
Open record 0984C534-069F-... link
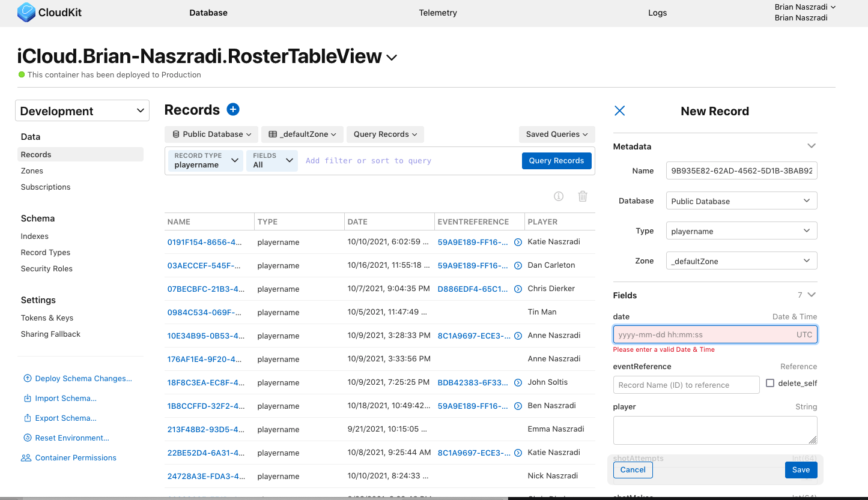(204, 312)
